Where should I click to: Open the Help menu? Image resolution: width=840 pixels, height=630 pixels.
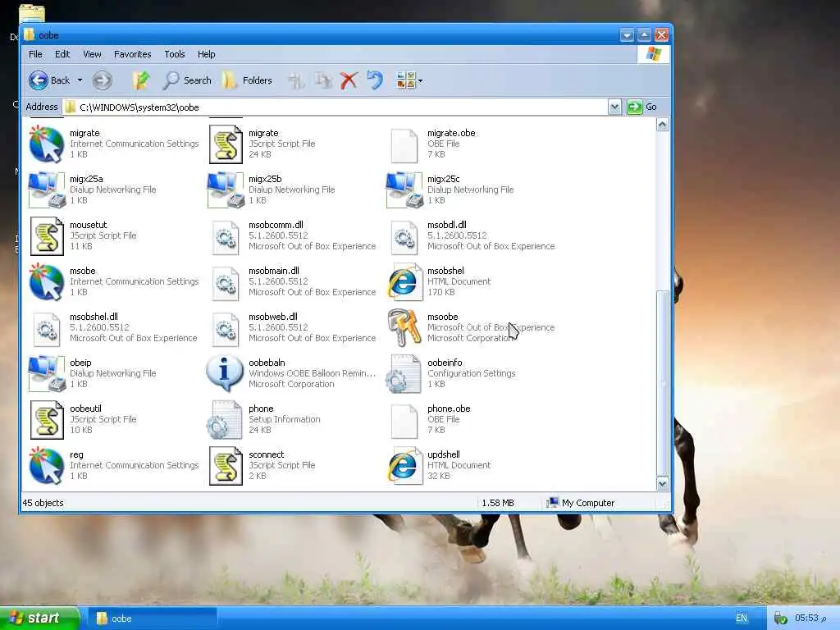(x=206, y=54)
